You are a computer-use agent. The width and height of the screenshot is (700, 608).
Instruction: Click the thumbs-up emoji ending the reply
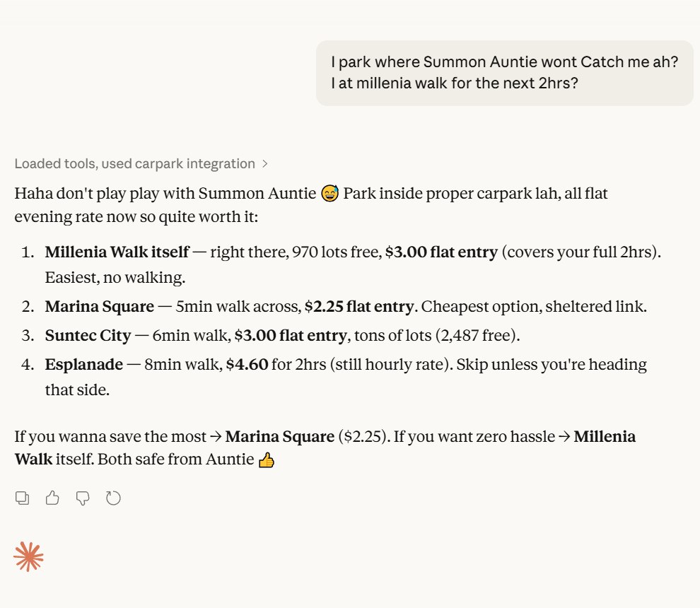267,460
